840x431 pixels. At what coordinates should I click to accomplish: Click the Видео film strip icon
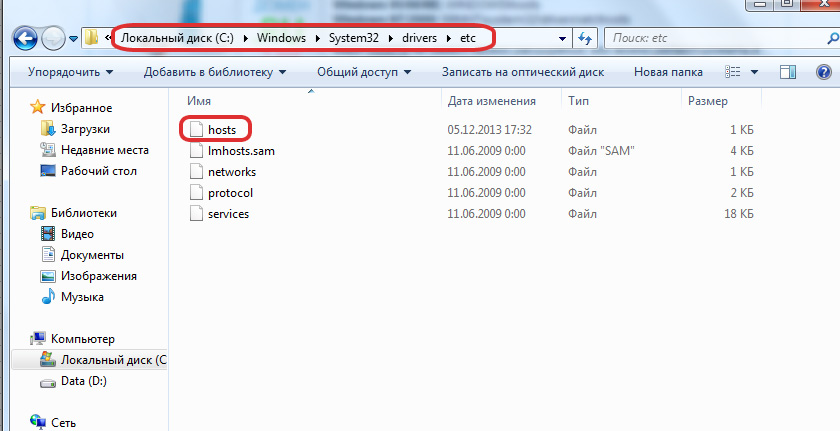48,233
